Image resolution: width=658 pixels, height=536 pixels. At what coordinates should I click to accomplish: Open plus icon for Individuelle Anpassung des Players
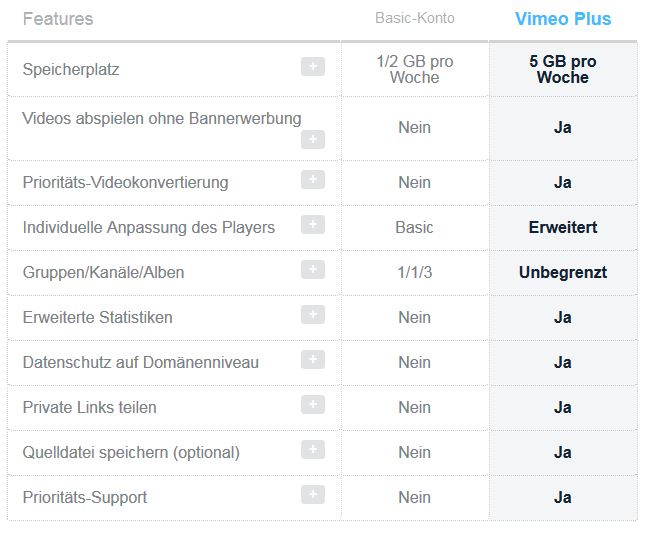(x=313, y=225)
